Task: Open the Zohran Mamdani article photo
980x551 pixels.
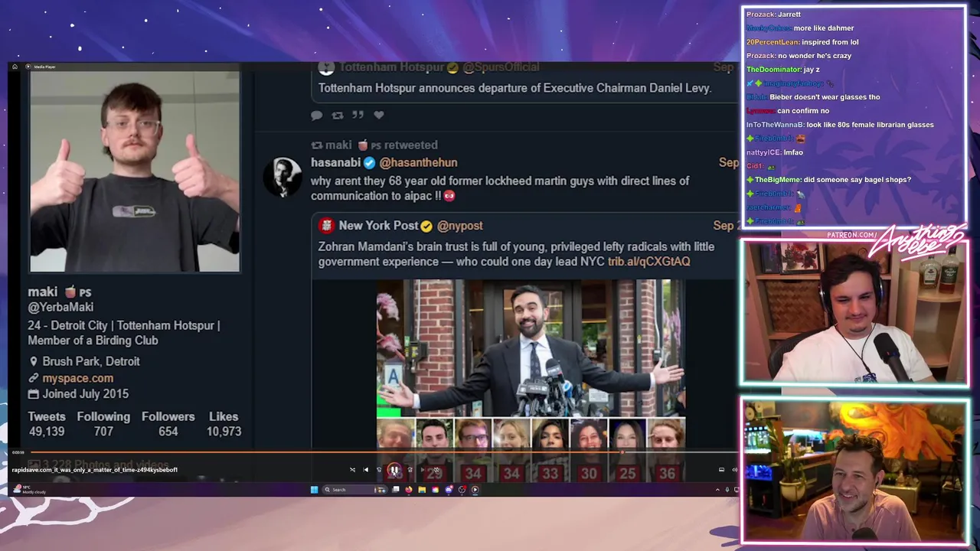Action: pos(531,348)
